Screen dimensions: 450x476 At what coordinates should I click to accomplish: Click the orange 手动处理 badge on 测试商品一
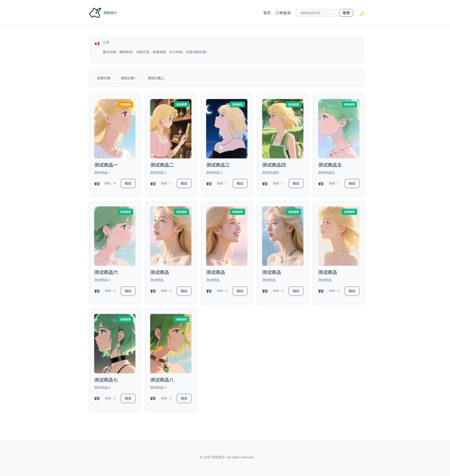(x=125, y=105)
